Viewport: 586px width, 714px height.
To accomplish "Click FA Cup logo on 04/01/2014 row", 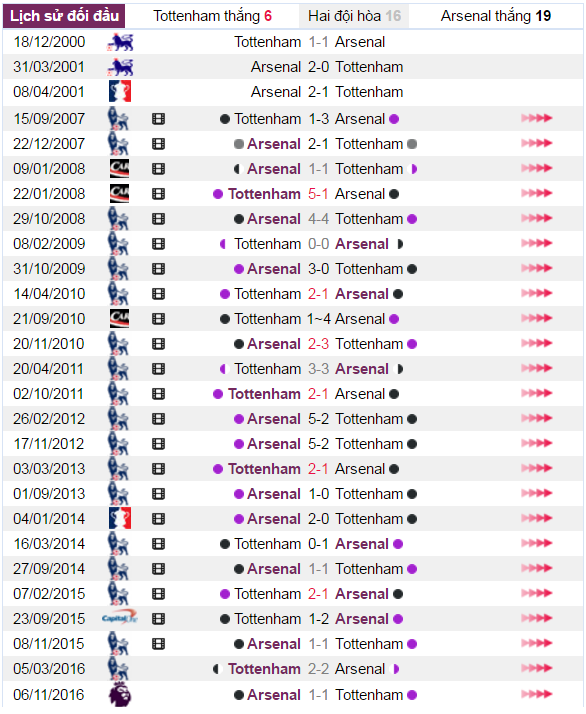I will [120, 519].
